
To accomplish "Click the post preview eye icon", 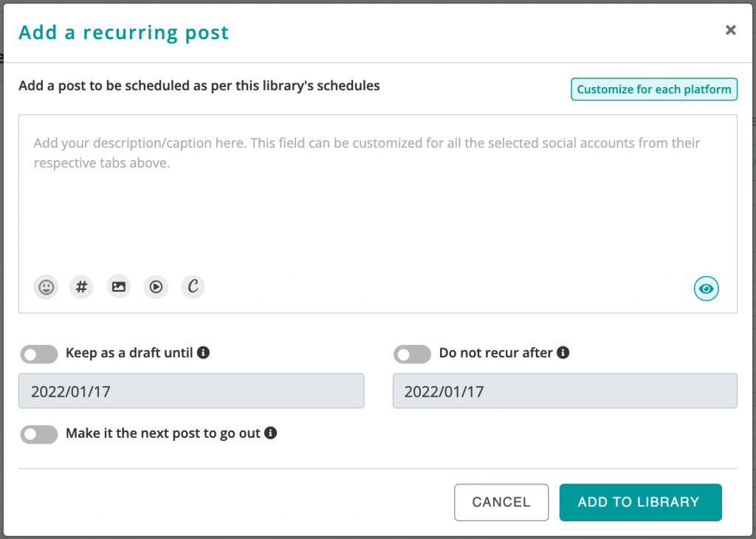I will tap(706, 288).
